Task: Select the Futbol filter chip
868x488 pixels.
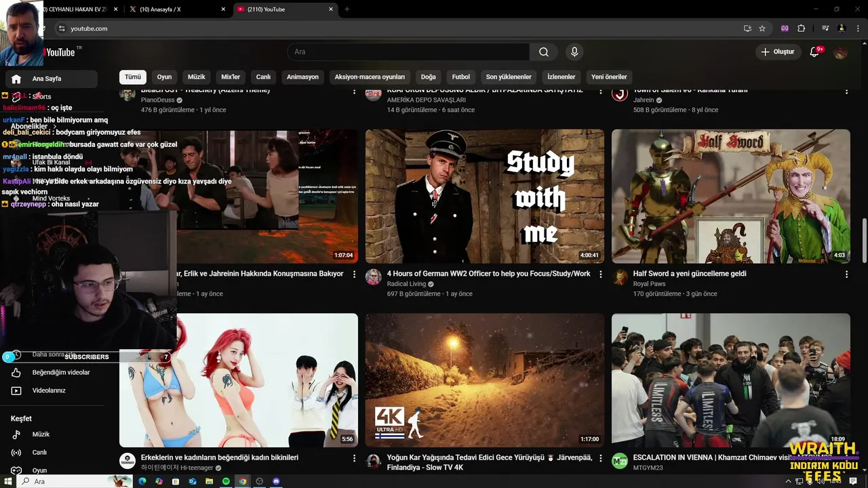Action: [461, 77]
